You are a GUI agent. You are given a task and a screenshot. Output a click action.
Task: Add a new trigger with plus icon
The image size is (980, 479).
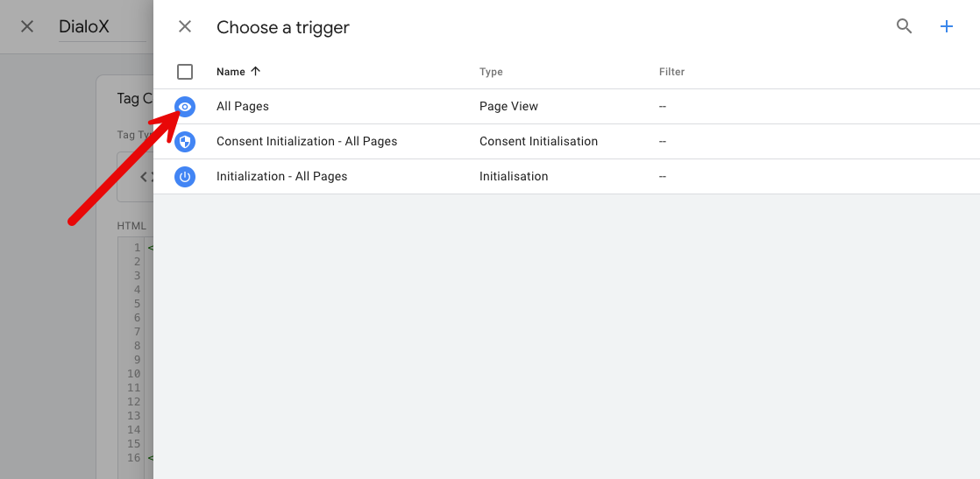tap(947, 26)
